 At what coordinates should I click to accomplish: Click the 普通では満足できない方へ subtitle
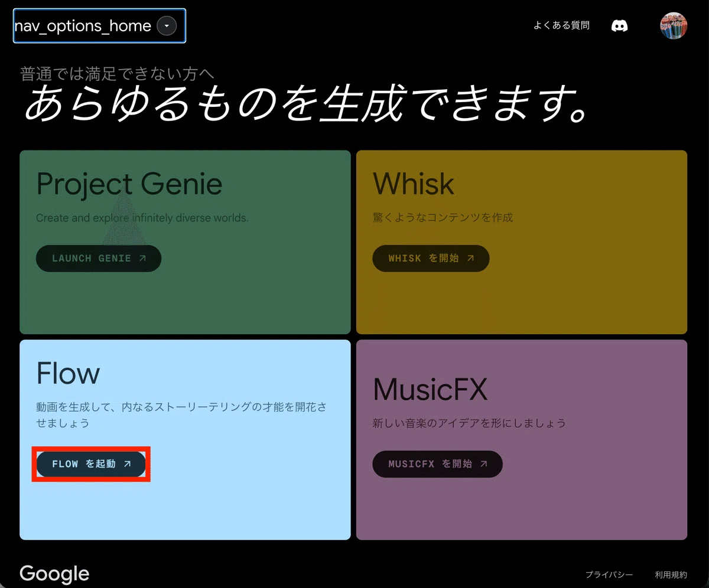(x=117, y=74)
